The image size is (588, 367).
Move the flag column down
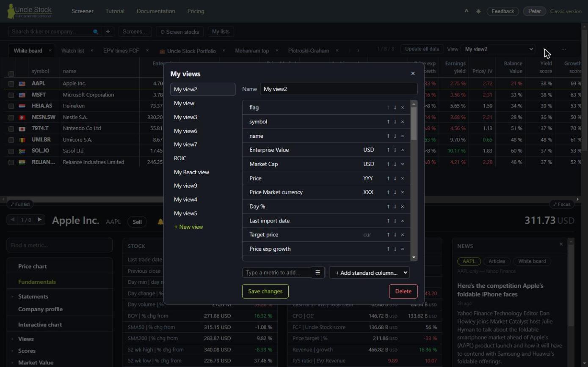395,107
